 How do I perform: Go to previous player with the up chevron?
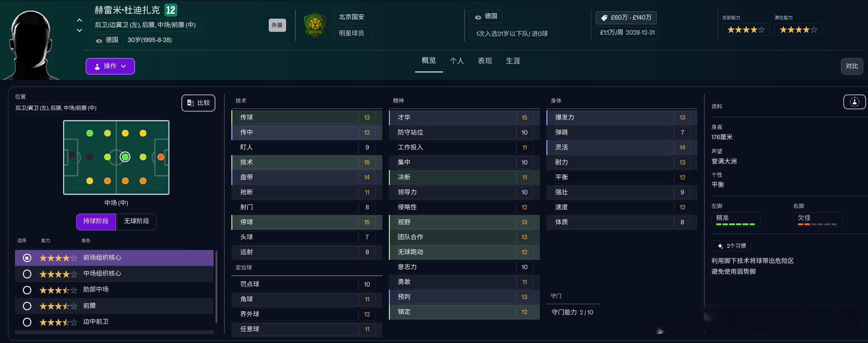pyautogui.click(x=79, y=20)
